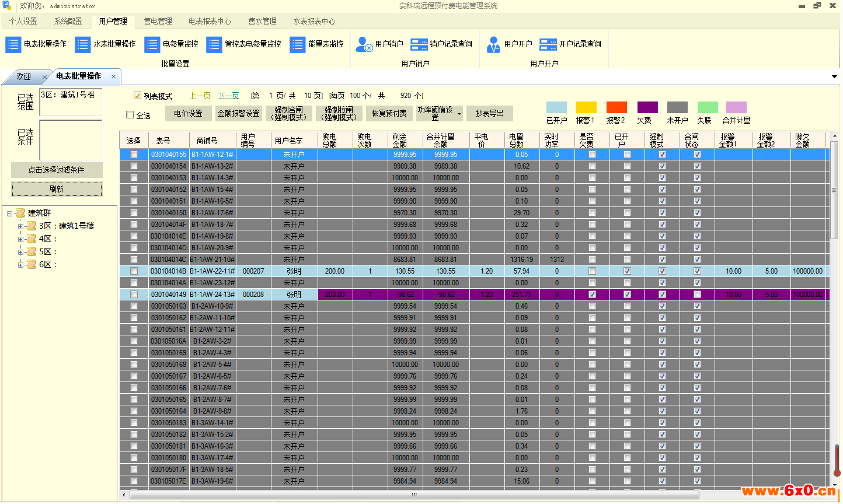843x504 pixels.
Task: Select the 6区 tree node
Action: [x=48, y=264]
